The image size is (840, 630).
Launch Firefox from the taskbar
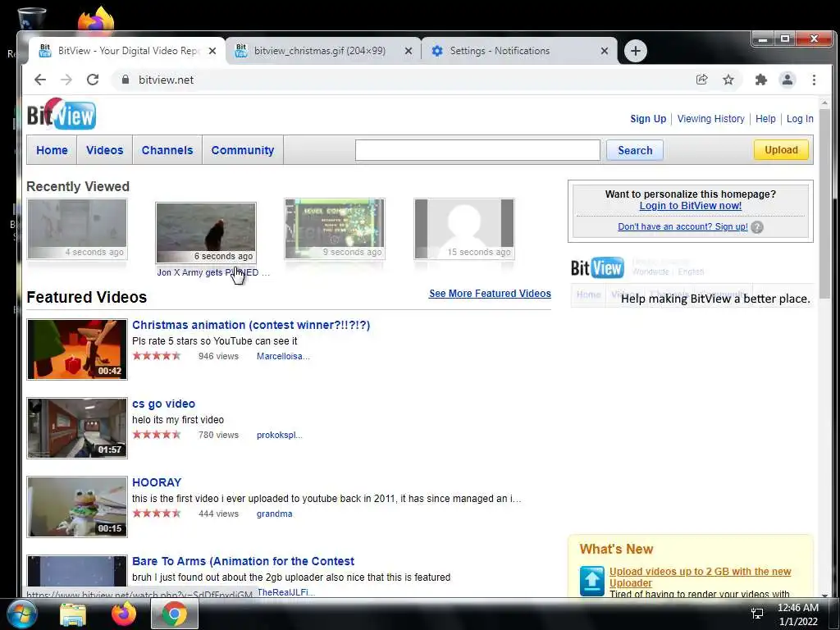(x=124, y=614)
